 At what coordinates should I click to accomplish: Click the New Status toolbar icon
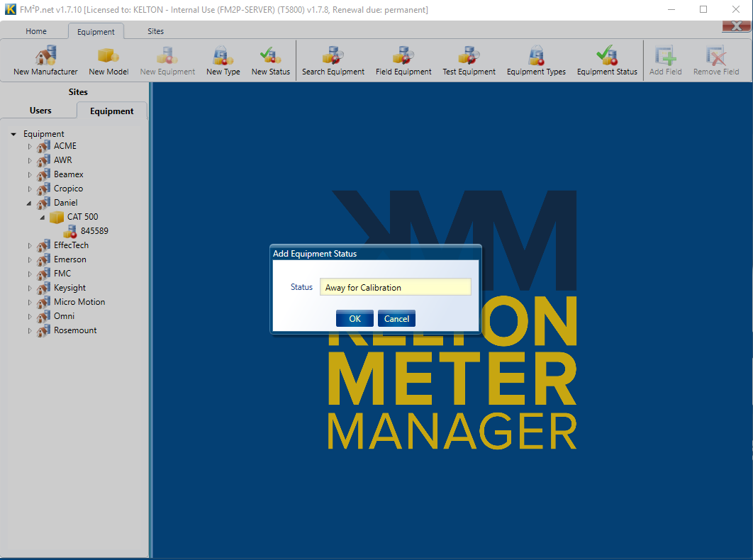click(x=270, y=56)
